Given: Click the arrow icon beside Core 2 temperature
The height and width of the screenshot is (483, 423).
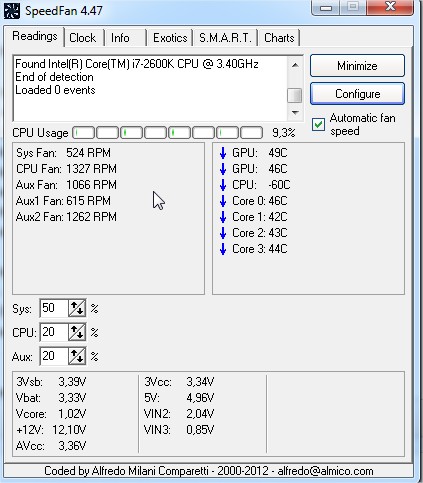Looking at the screenshot, I should (223, 233).
